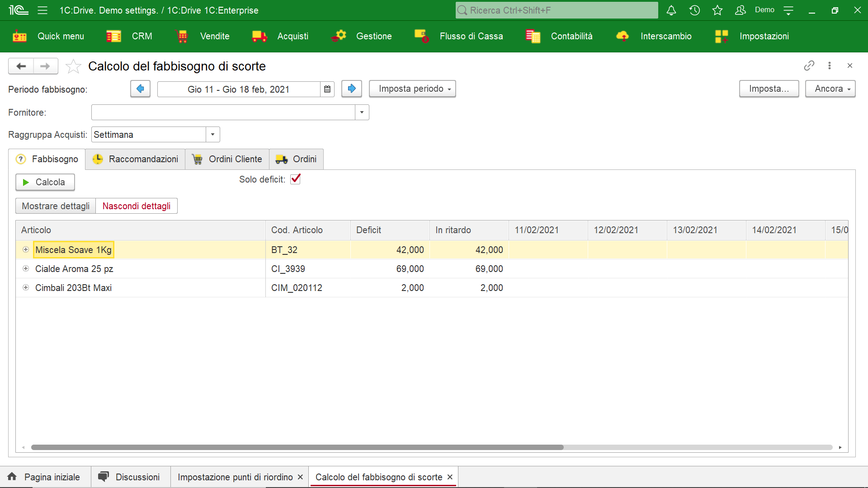Close the Calcolo del fabbisogno form
The height and width of the screenshot is (488, 868).
(x=850, y=66)
